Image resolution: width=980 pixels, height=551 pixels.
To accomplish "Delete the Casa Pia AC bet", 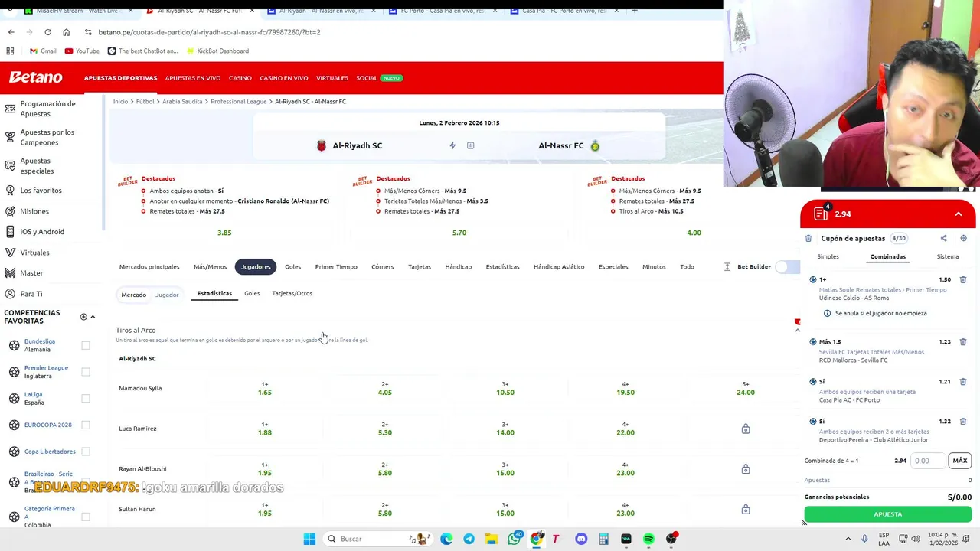I will pyautogui.click(x=963, y=382).
